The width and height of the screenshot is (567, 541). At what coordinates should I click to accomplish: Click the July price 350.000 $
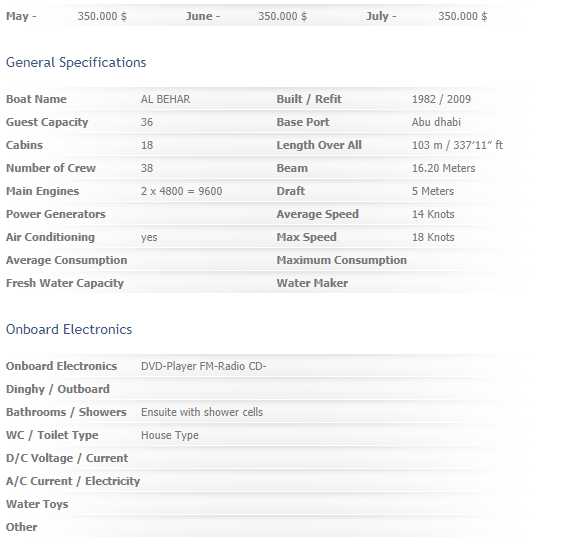tap(462, 16)
